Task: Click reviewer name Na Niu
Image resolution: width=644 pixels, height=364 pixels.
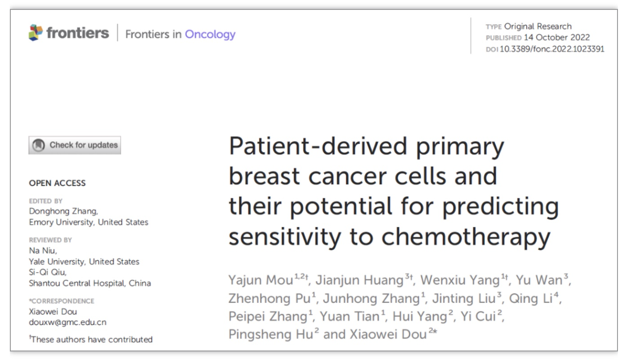Action: [x=40, y=253]
